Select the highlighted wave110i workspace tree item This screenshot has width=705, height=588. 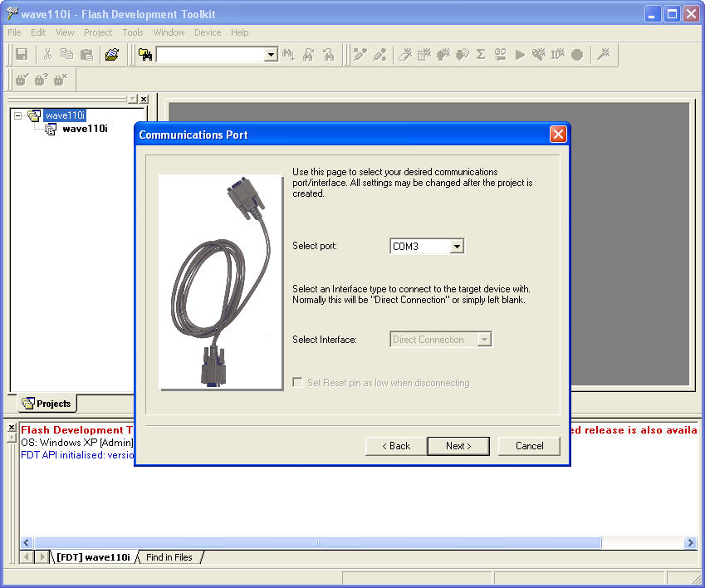coord(66,115)
